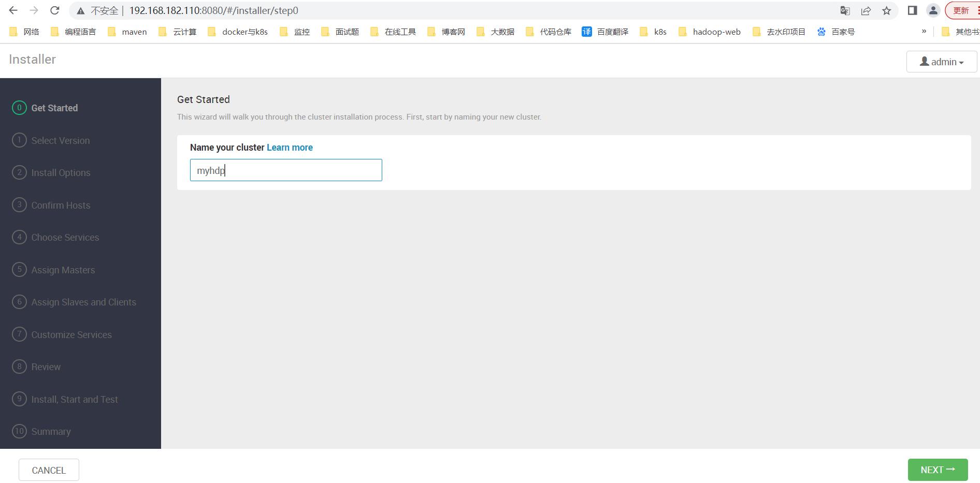Toggle the browser side panel icon
980x483 pixels.
click(912, 10)
